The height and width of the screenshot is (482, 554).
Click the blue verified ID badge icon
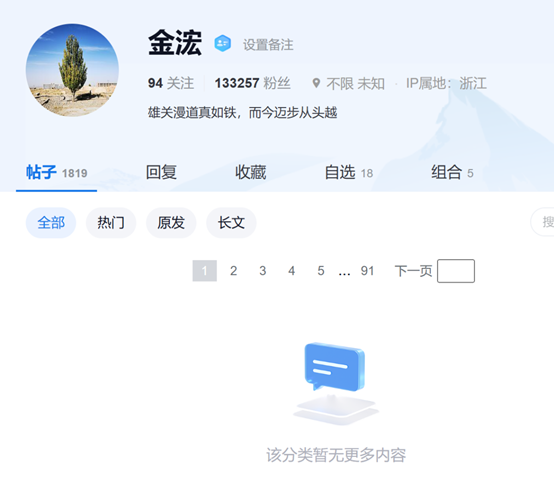pyautogui.click(x=223, y=43)
